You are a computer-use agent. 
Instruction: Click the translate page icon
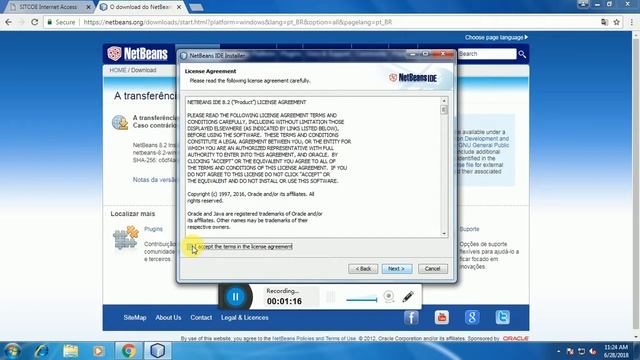(x=604, y=22)
